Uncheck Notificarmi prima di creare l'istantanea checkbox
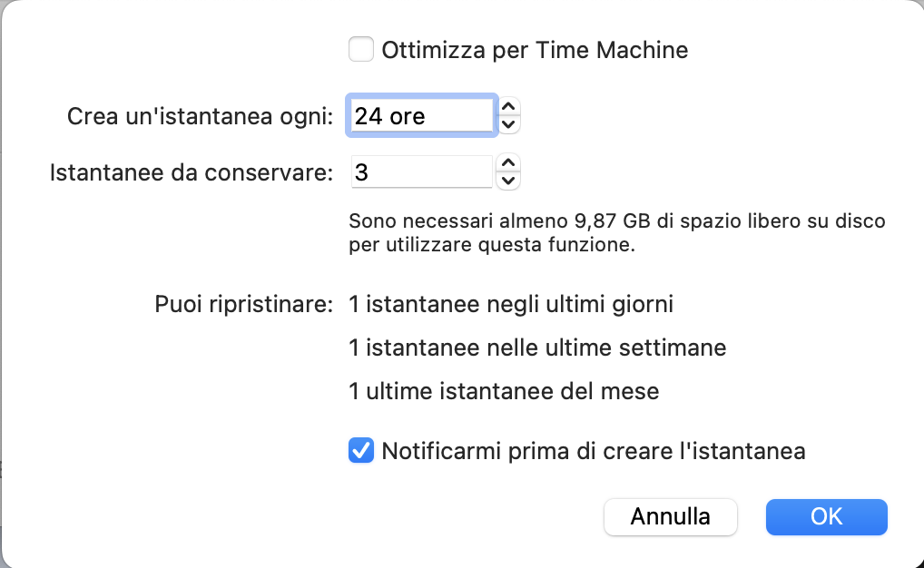The height and width of the screenshot is (568, 924). [361, 451]
